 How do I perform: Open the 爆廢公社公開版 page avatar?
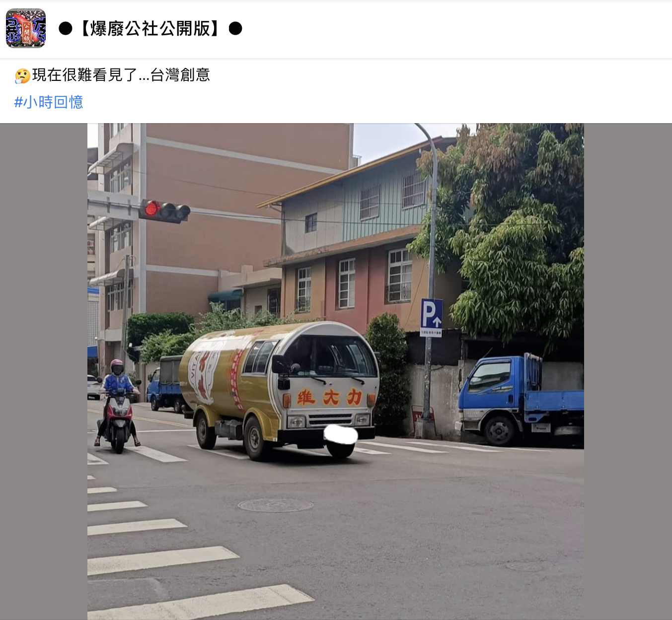pyautogui.click(x=26, y=28)
